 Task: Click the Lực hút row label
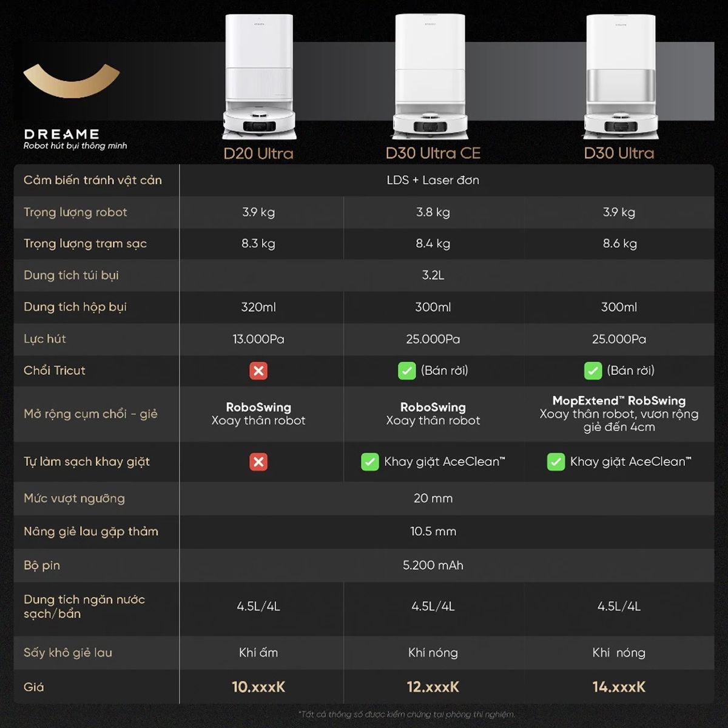(x=45, y=339)
